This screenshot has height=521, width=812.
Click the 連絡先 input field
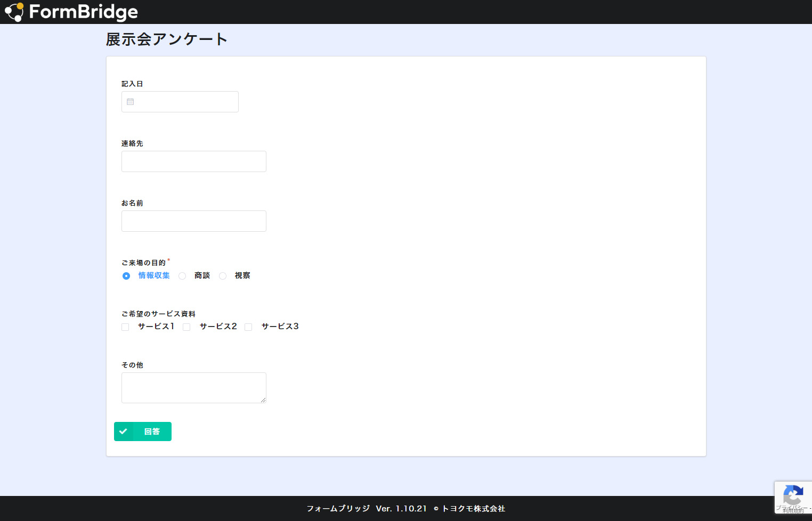[194, 161]
